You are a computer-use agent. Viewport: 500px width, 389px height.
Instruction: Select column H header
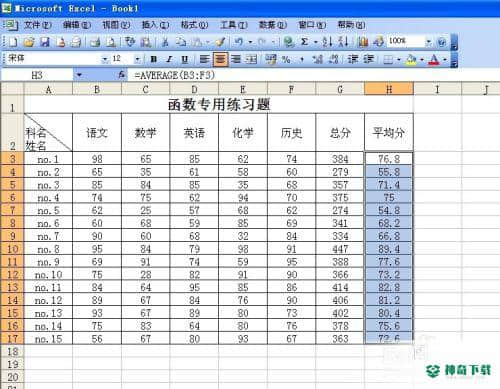389,89
